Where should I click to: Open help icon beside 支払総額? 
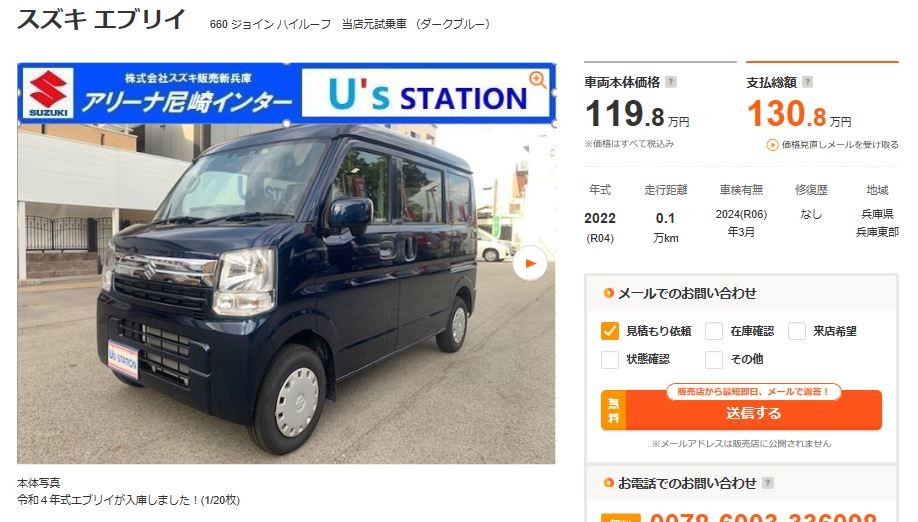click(807, 82)
